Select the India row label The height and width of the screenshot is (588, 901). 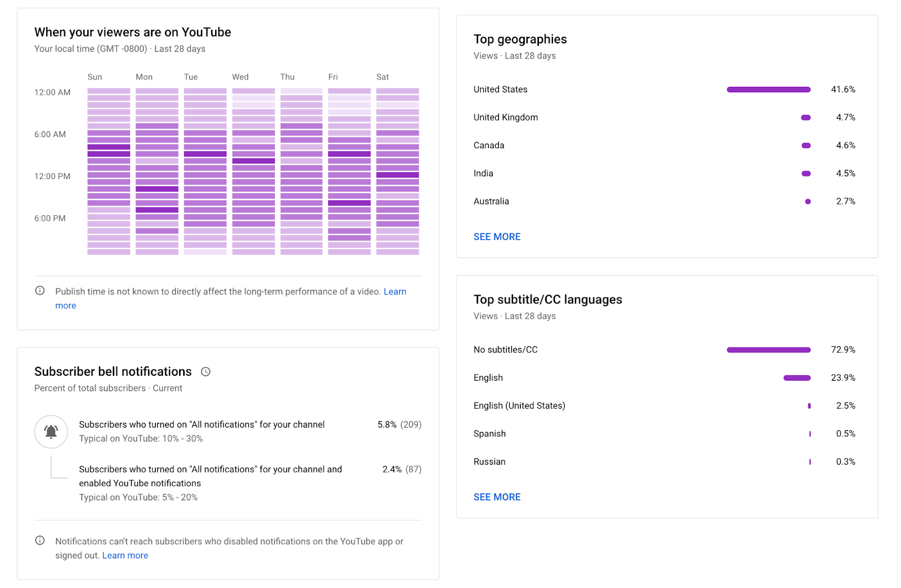483,173
